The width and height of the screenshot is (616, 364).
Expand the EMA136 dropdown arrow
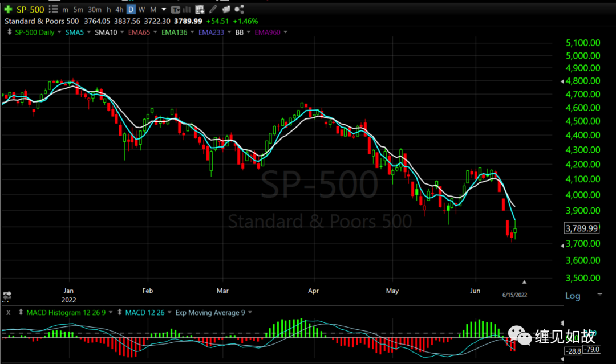(192, 32)
